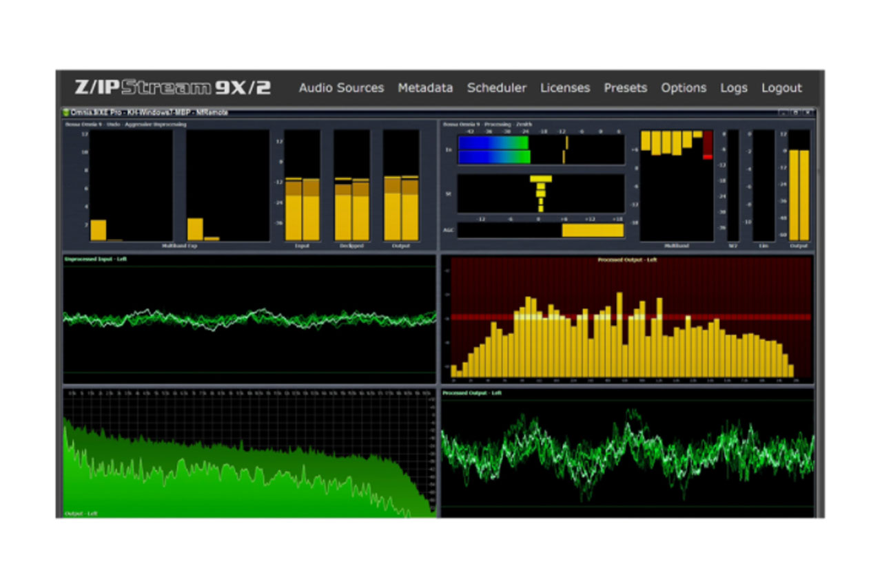Close the NfRemote window
This screenshot has width=882, height=588.
tap(807, 112)
